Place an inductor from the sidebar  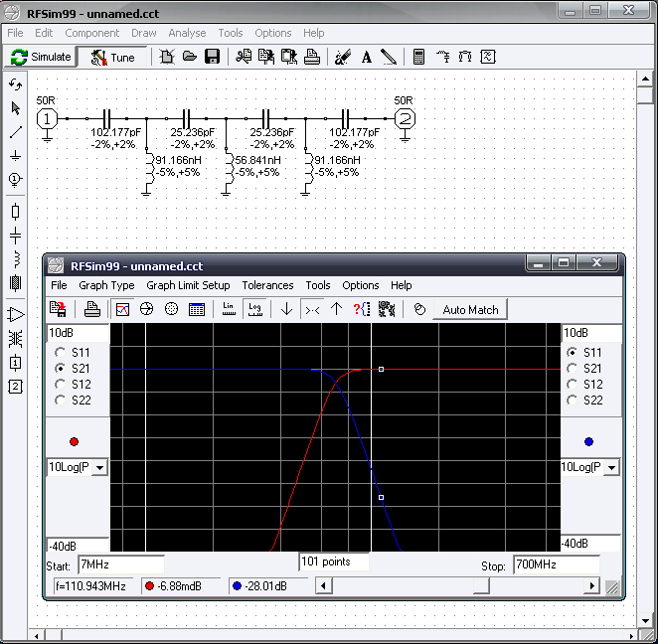(x=16, y=259)
